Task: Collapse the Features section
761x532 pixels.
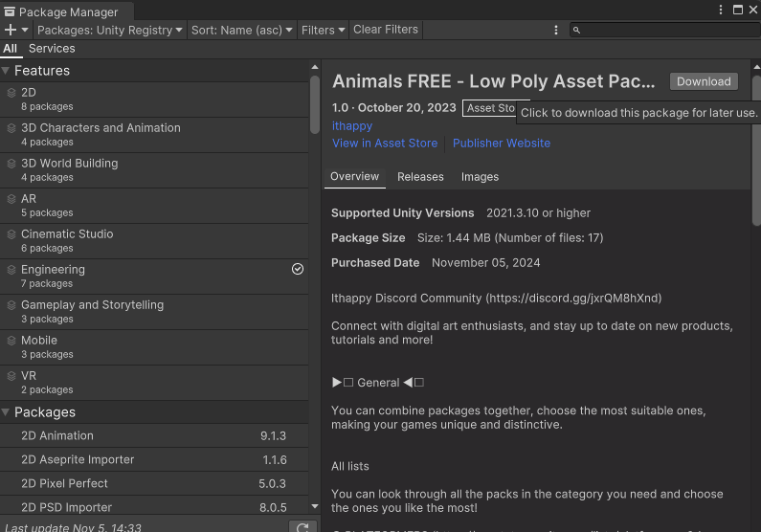Action: tap(6, 71)
